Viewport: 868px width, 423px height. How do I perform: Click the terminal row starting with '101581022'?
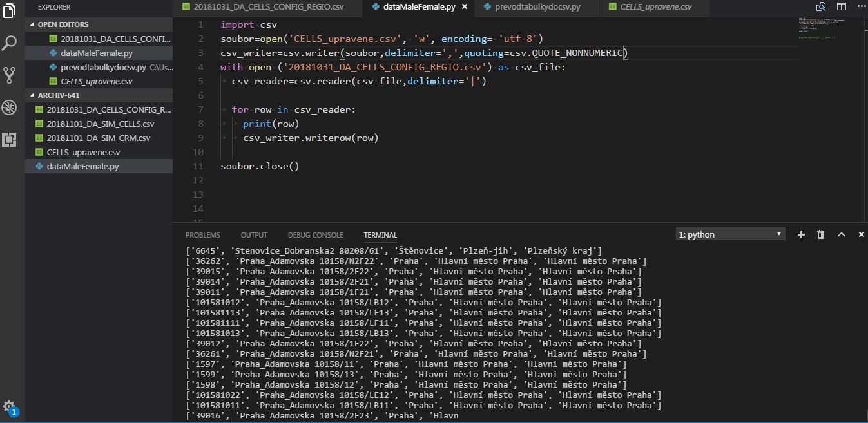pos(423,395)
